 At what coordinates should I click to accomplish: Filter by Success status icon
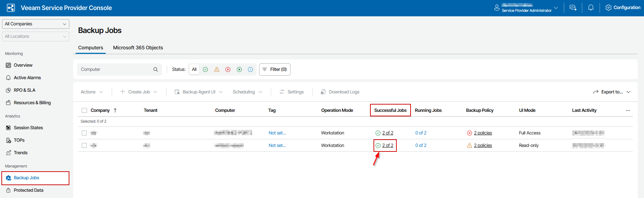205,69
